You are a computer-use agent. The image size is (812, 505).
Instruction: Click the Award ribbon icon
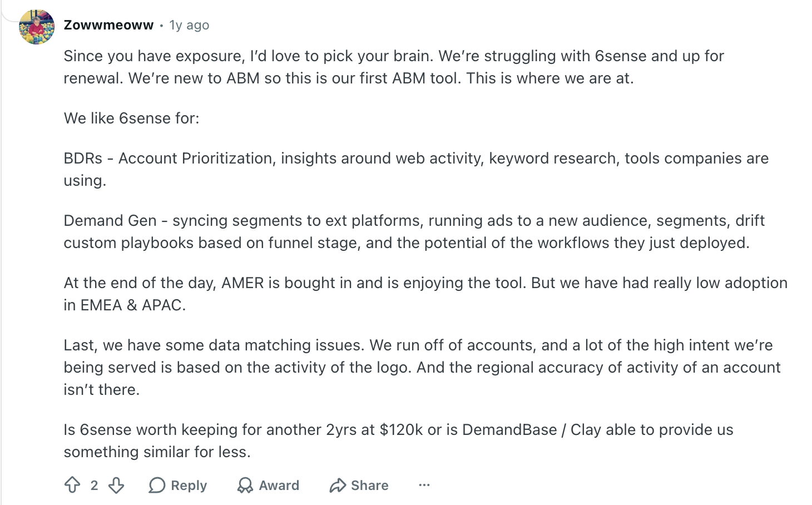pyautogui.click(x=245, y=486)
